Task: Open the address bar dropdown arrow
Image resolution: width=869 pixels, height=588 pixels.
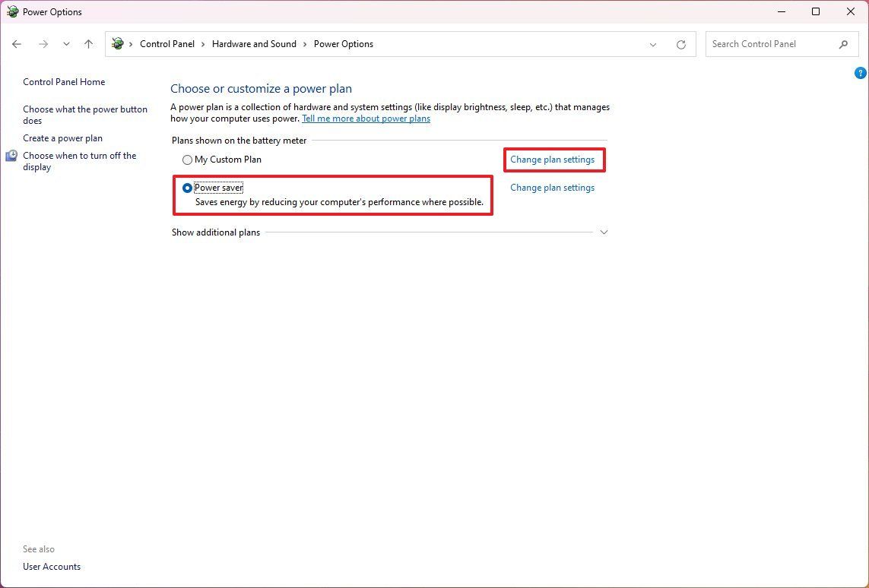Action: click(x=652, y=44)
